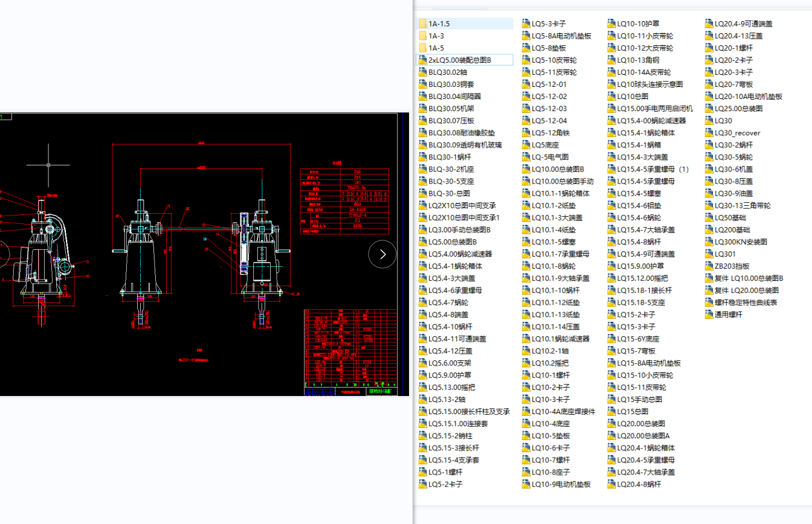Select the file name LQ5.00总装图B
The width and height of the screenshot is (812, 524).
[x=453, y=241]
